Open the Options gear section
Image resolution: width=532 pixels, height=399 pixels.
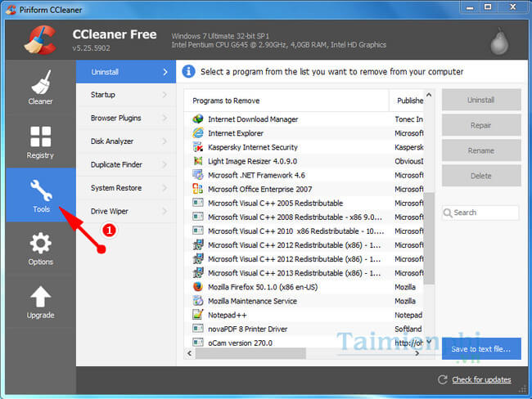(40, 248)
